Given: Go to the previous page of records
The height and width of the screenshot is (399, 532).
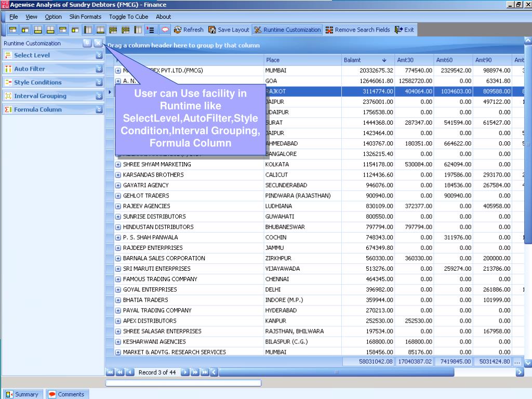Looking at the screenshot, I should 120,372.
